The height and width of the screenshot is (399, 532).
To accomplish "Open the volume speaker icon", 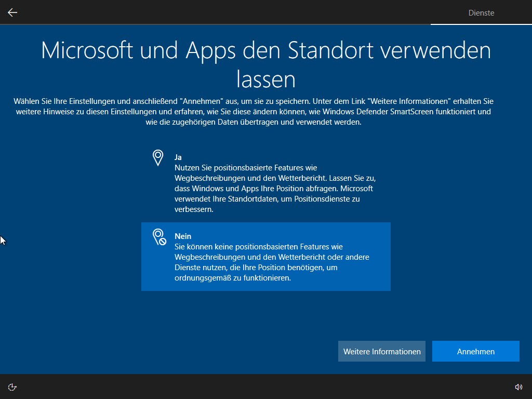I will (x=518, y=387).
